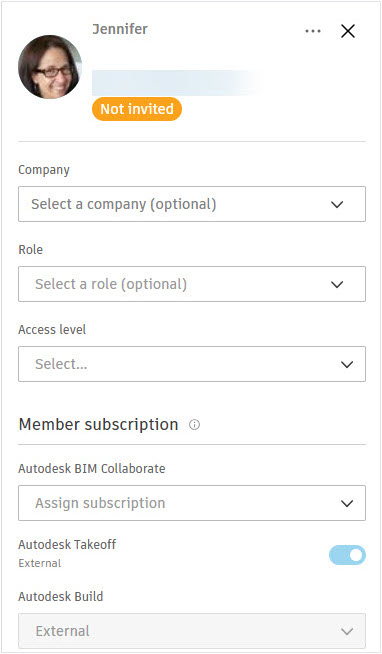Click the Autodesk BIM Collaborate label
Image resolution: width=382 pixels, height=654 pixels.
coord(92,468)
